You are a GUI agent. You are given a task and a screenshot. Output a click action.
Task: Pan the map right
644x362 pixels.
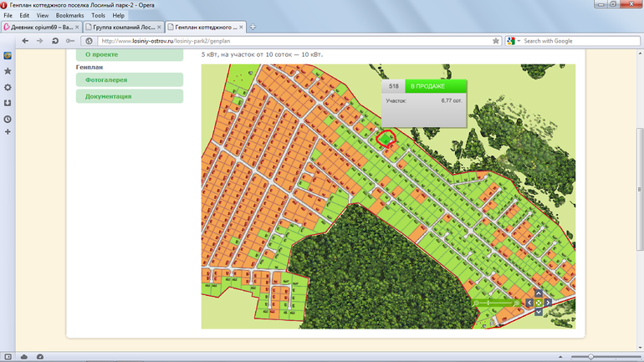[x=548, y=303]
